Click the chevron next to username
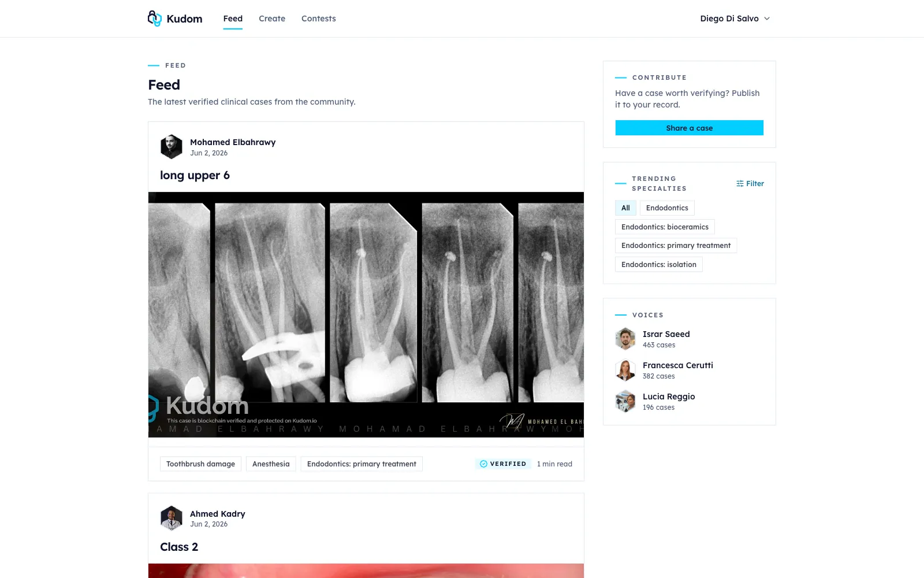The width and height of the screenshot is (924, 578). click(767, 18)
